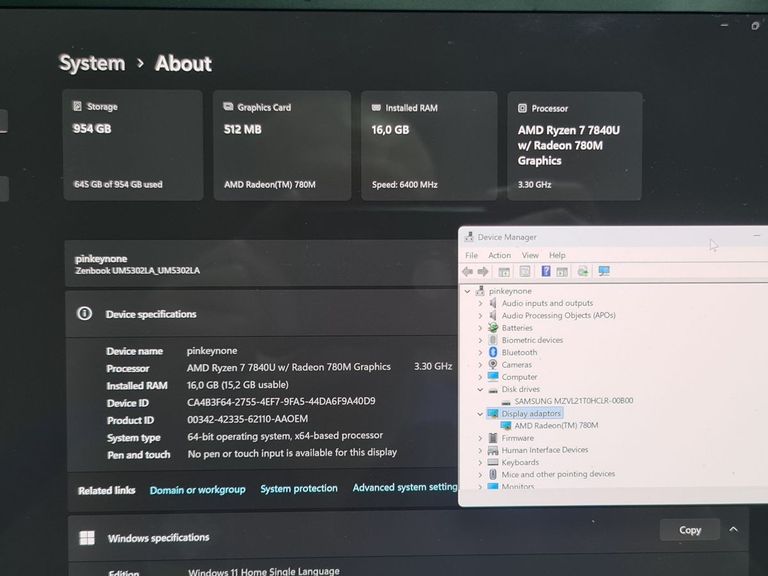The width and height of the screenshot is (768, 576).
Task: Click the blue Help icon in toolbar
Action: (x=546, y=271)
